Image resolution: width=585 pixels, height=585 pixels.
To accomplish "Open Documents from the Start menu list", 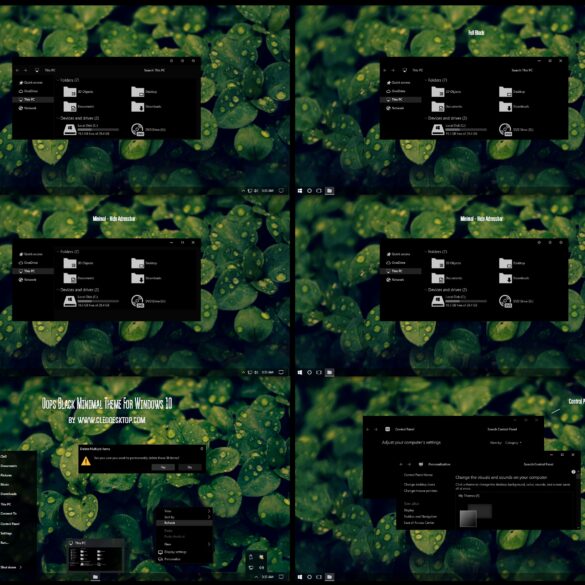I will point(9,466).
